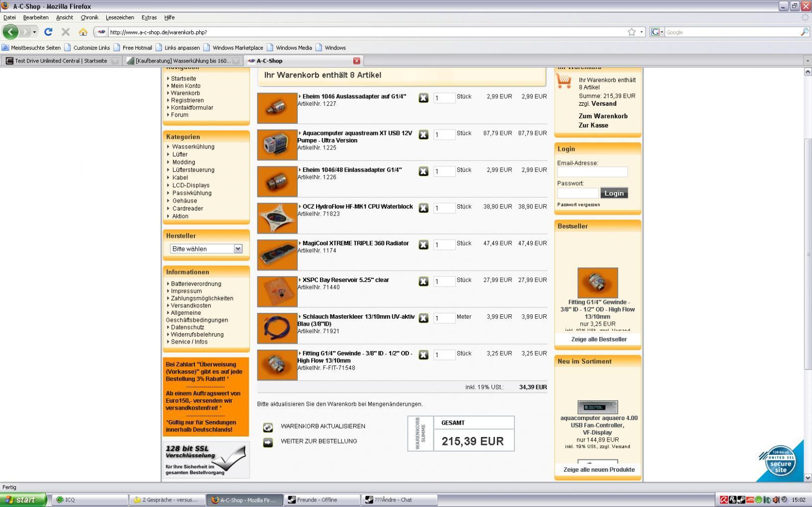812x507 pixels.
Task: Click the shopping cart icon in sidebar
Action: pyautogui.click(x=564, y=81)
